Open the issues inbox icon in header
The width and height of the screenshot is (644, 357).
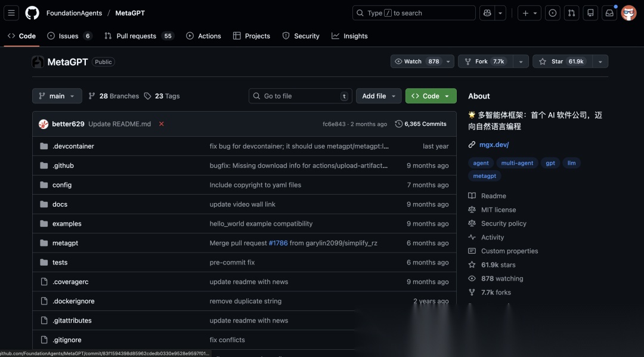(552, 13)
